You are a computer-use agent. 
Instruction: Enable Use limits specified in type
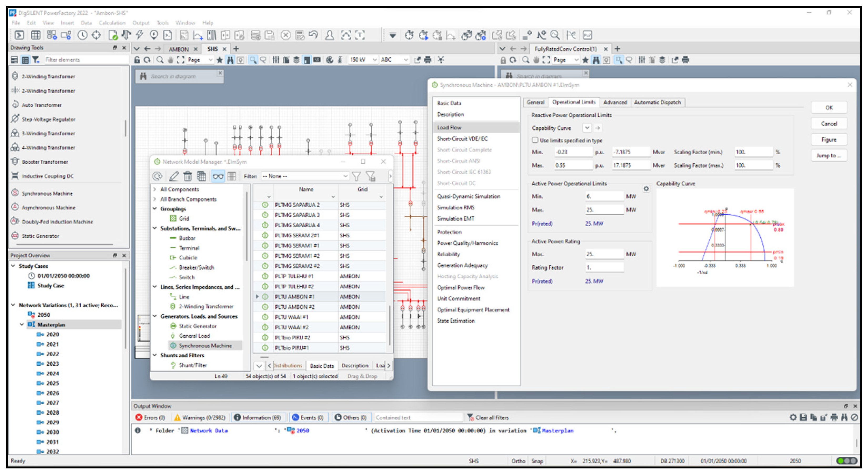point(535,140)
